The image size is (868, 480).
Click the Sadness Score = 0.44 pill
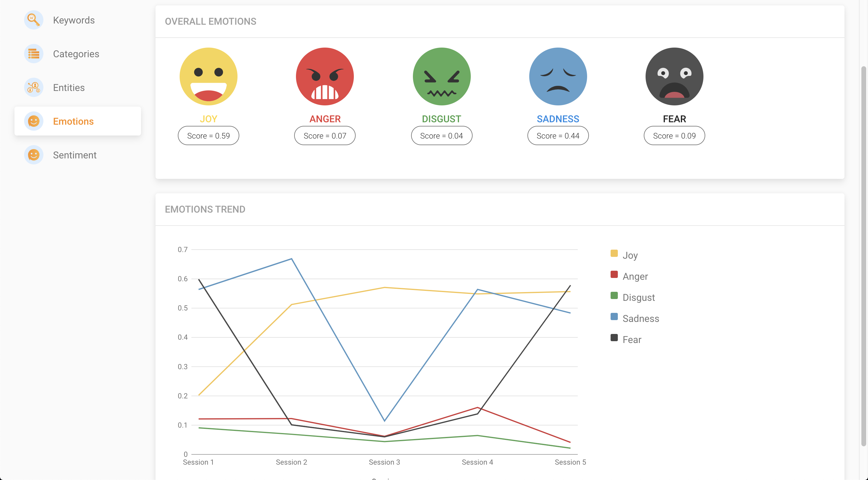[558, 136]
